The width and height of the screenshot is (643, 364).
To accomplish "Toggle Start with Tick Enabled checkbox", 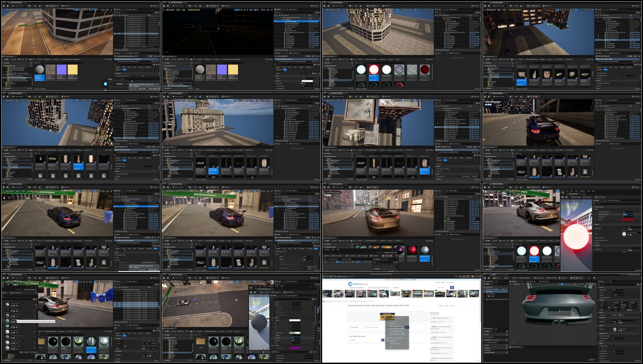I will [613, 336].
